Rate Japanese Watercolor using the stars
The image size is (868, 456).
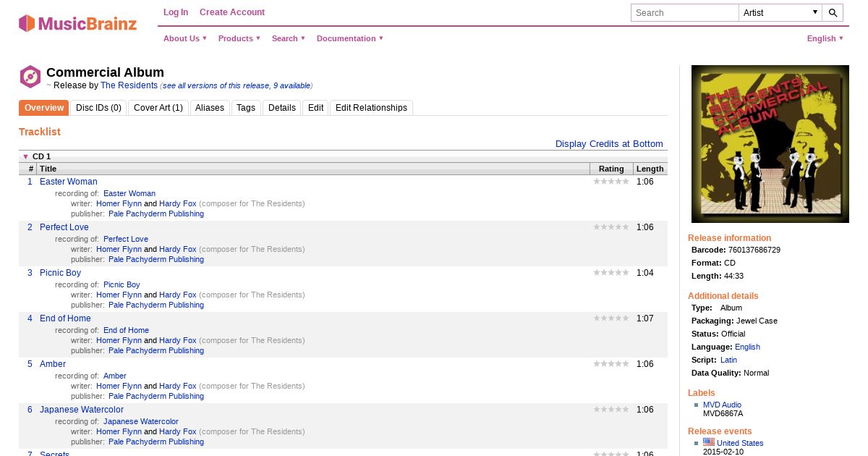[x=611, y=410]
